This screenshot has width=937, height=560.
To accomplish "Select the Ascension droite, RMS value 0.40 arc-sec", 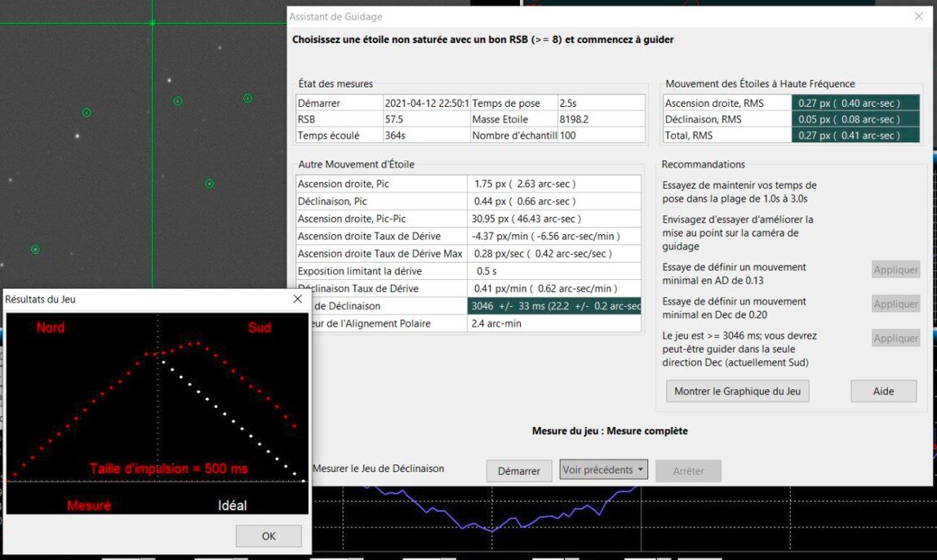I will [855, 103].
